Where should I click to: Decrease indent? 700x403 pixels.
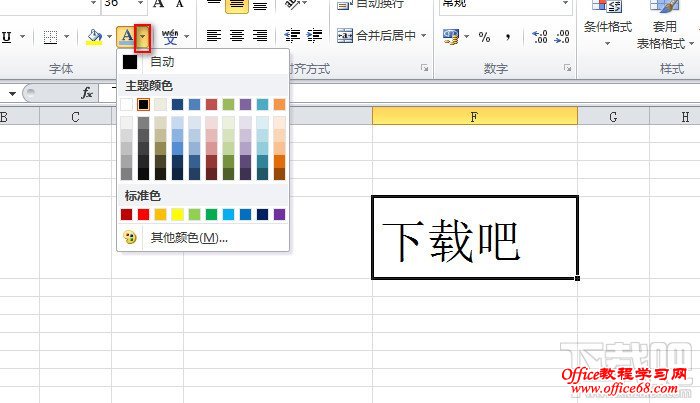(292, 35)
